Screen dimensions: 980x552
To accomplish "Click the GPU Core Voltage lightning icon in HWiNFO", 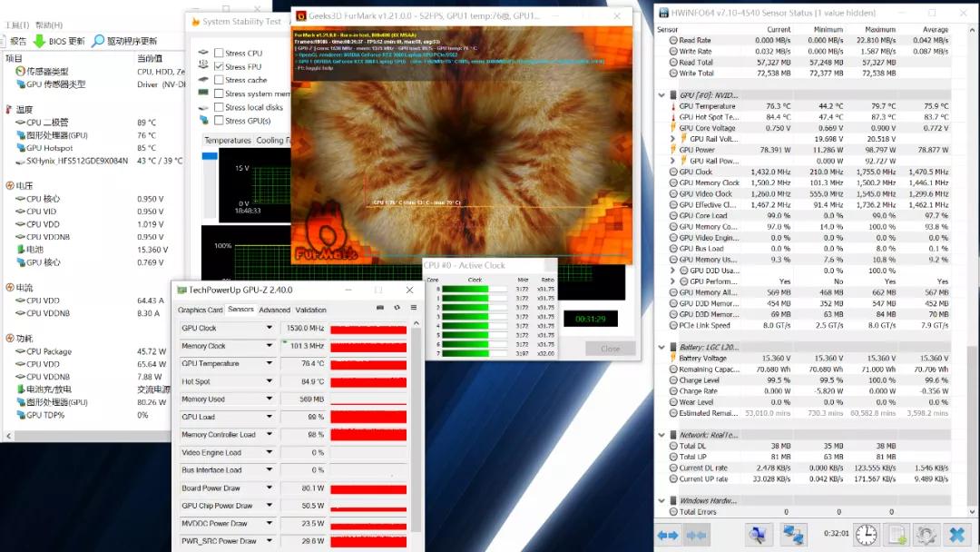I will click(673, 128).
